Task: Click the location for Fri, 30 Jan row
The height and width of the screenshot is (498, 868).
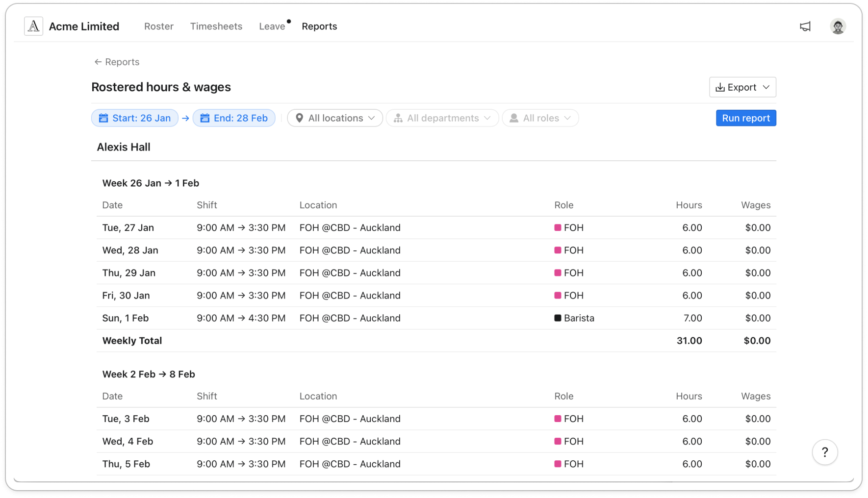Action: pyautogui.click(x=350, y=295)
